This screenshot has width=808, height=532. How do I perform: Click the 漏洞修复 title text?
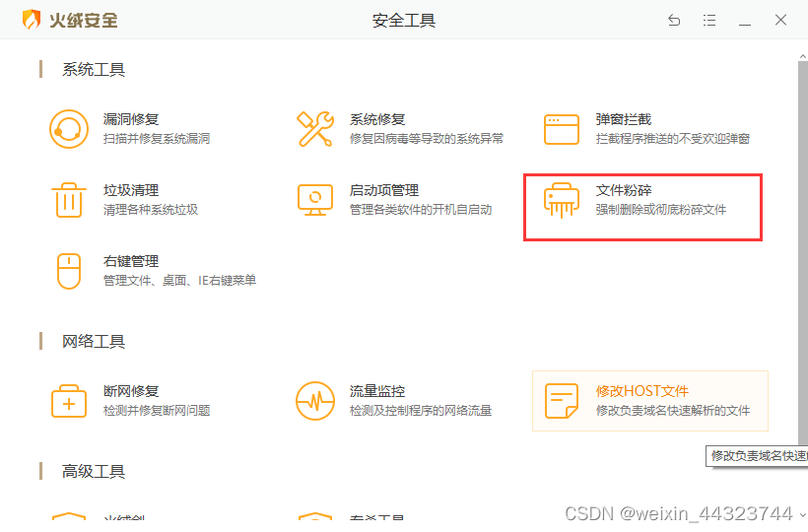tap(131, 119)
